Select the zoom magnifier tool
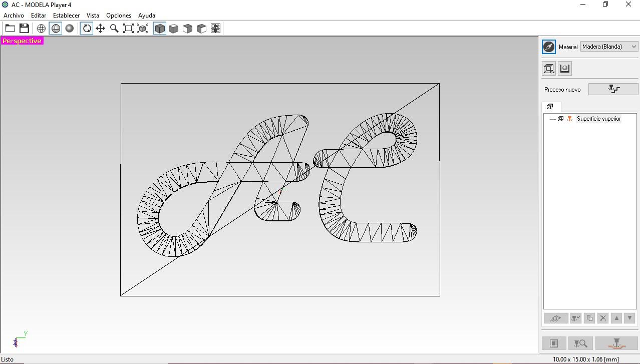The image size is (640, 364). (x=115, y=29)
